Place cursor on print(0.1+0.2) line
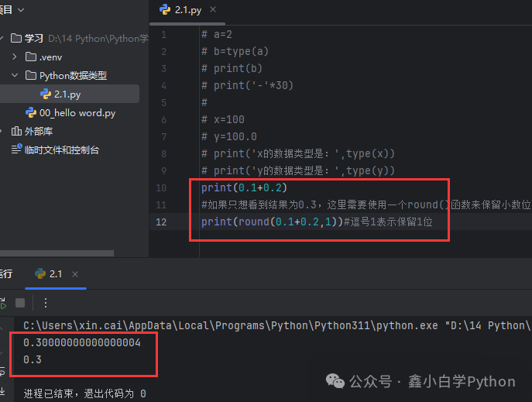The height and width of the screenshot is (402, 532). 244,187
